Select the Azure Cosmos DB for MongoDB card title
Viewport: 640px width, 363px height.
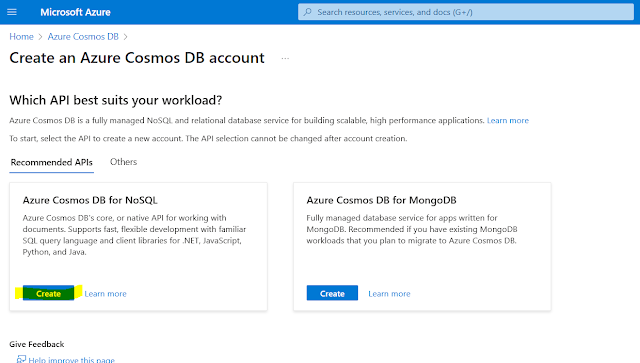(381, 200)
